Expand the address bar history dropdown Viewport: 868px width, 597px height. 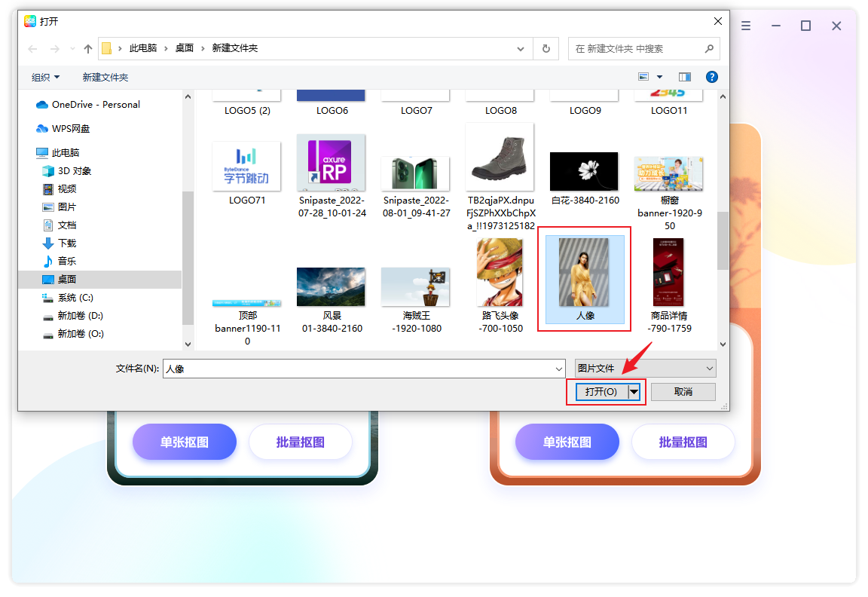tap(521, 49)
